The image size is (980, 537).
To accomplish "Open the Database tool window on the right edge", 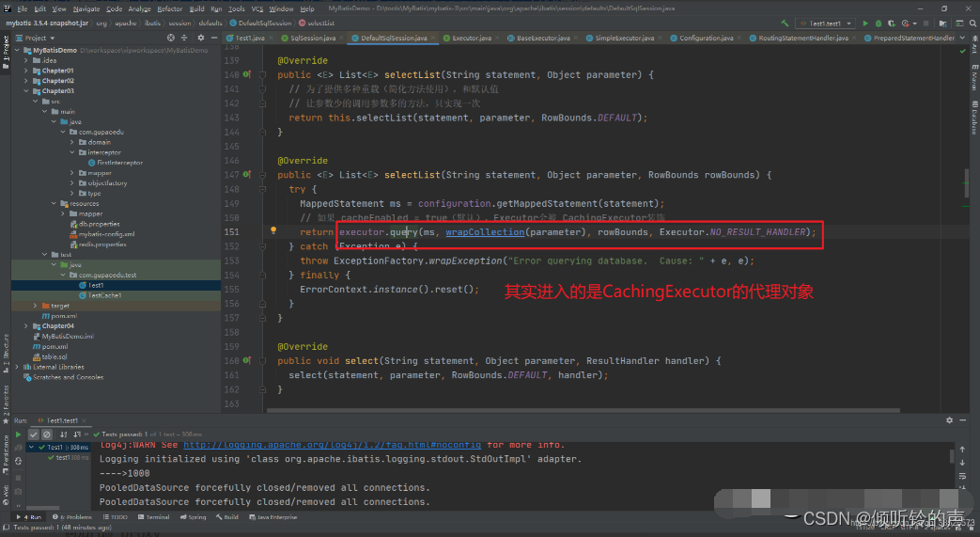I will click(974, 118).
